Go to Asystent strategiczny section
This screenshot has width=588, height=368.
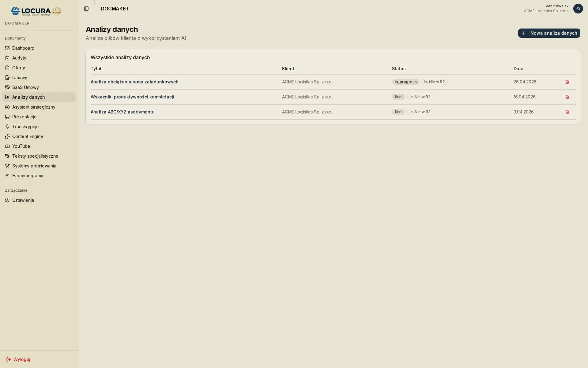pos(34,107)
